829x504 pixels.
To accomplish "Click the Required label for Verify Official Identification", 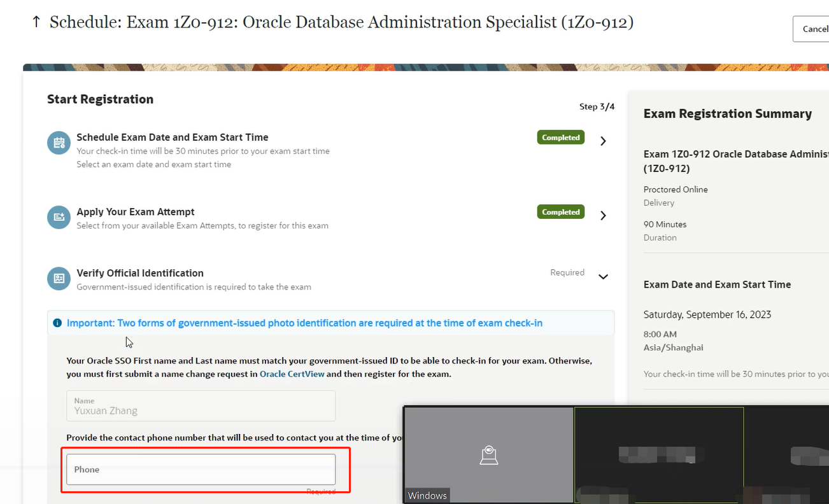I will (x=567, y=272).
